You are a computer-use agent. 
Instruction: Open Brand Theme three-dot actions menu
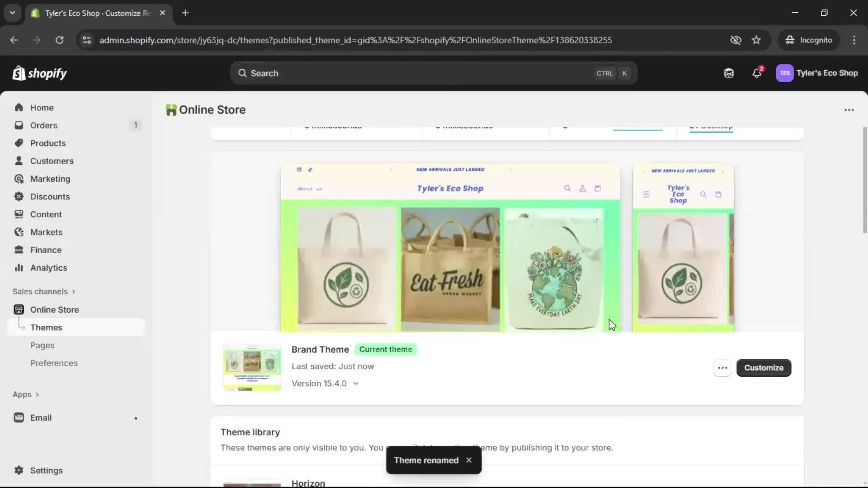[722, 368]
